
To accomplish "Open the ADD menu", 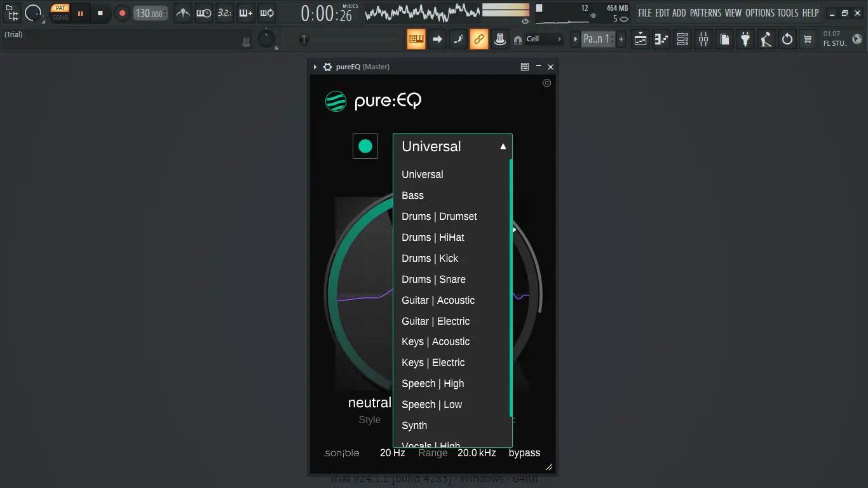I will [679, 13].
